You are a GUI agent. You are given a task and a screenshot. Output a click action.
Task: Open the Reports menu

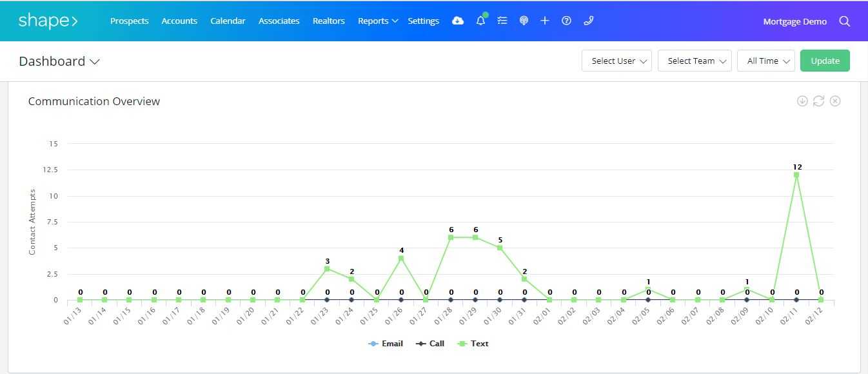coord(377,21)
